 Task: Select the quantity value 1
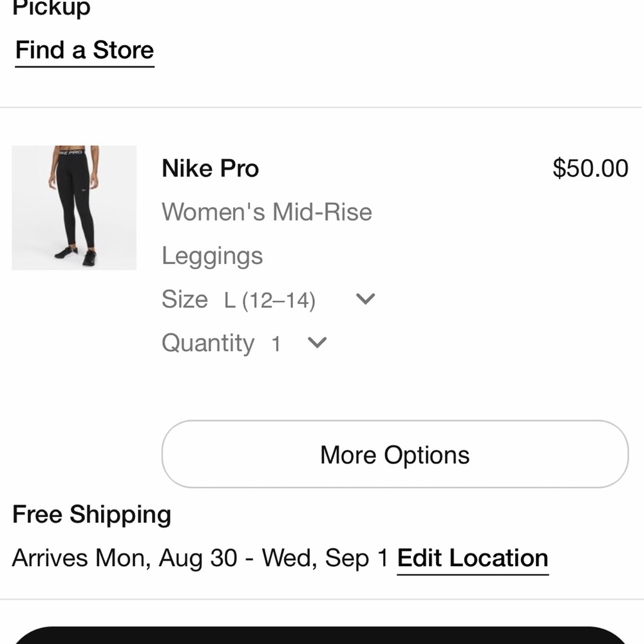(277, 343)
